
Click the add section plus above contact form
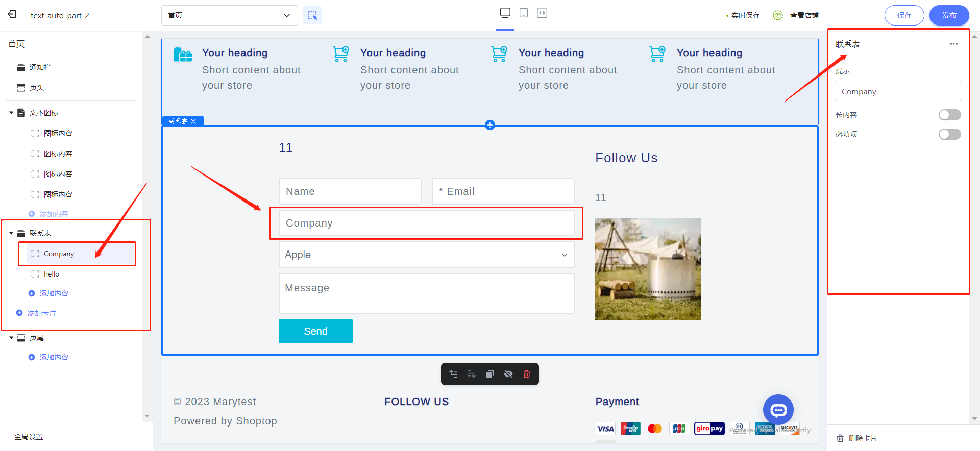click(490, 125)
